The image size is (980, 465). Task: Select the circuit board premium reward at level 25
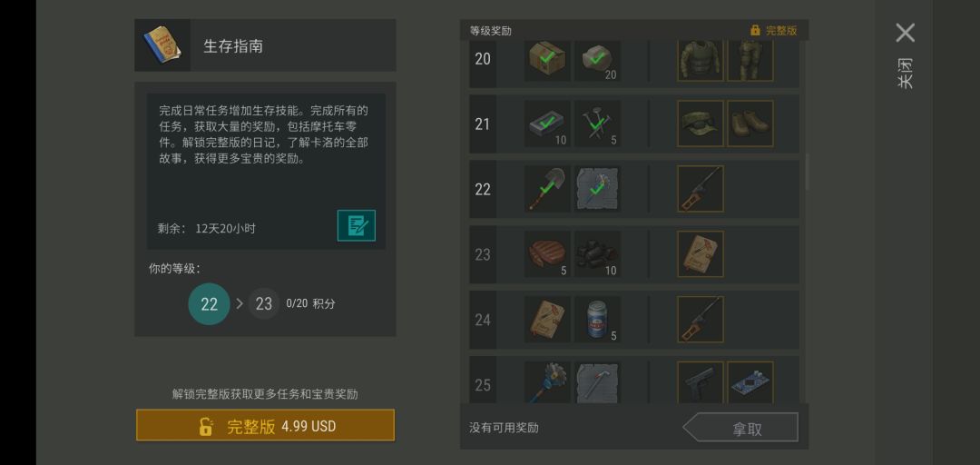[750, 381]
